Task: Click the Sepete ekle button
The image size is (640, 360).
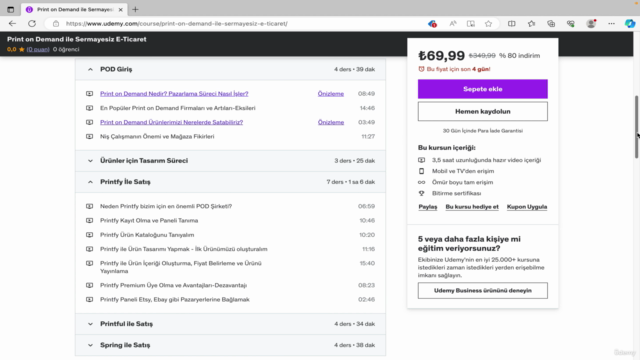Action: [482, 89]
